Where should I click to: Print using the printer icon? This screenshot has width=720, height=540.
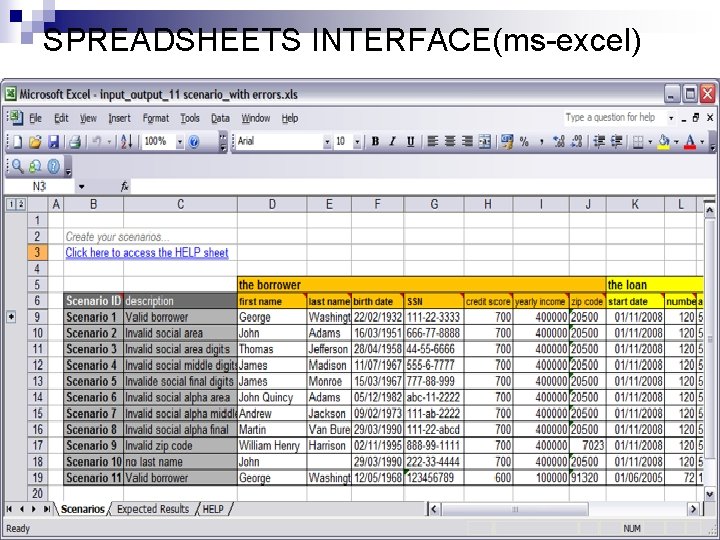coord(75,142)
